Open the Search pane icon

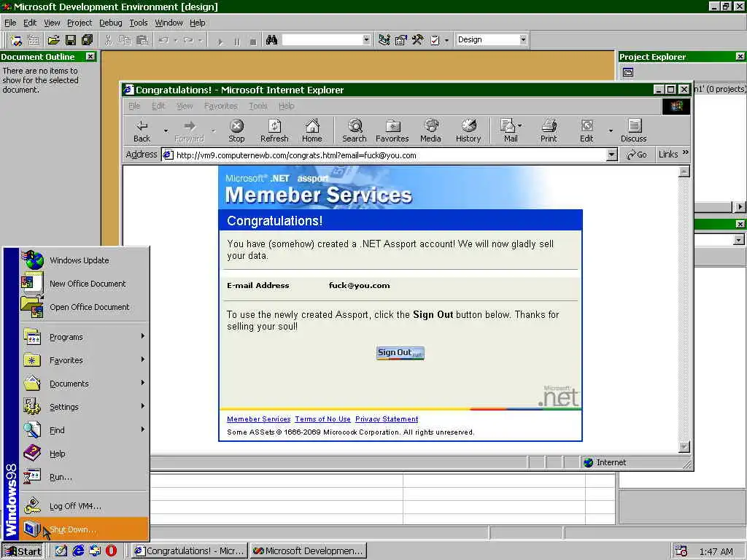point(355,131)
